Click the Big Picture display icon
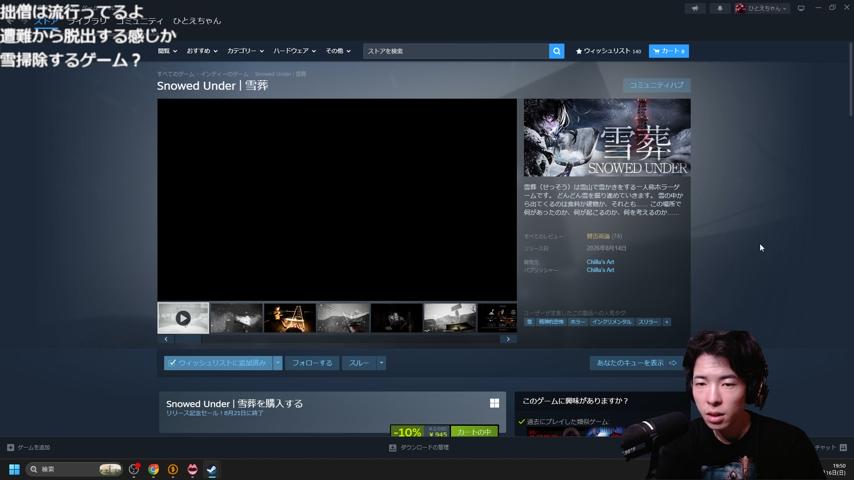 pyautogui.click(x=801, y=8)
